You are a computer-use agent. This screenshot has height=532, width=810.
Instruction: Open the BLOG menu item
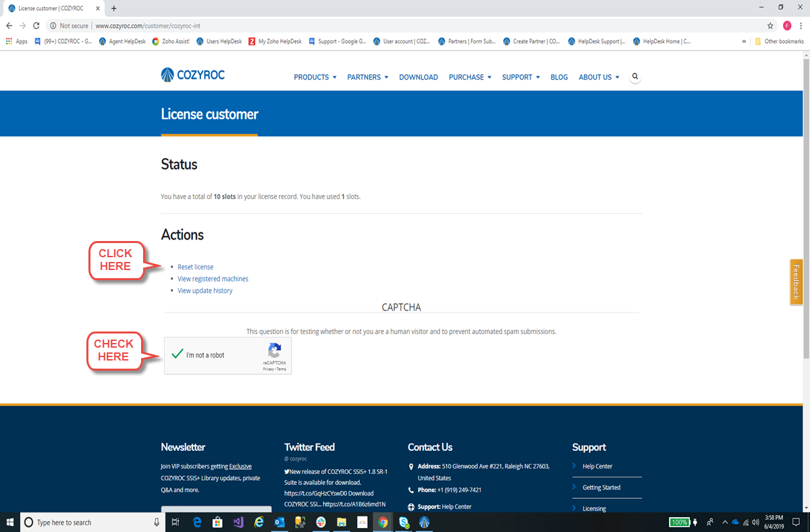click(559, 77)
